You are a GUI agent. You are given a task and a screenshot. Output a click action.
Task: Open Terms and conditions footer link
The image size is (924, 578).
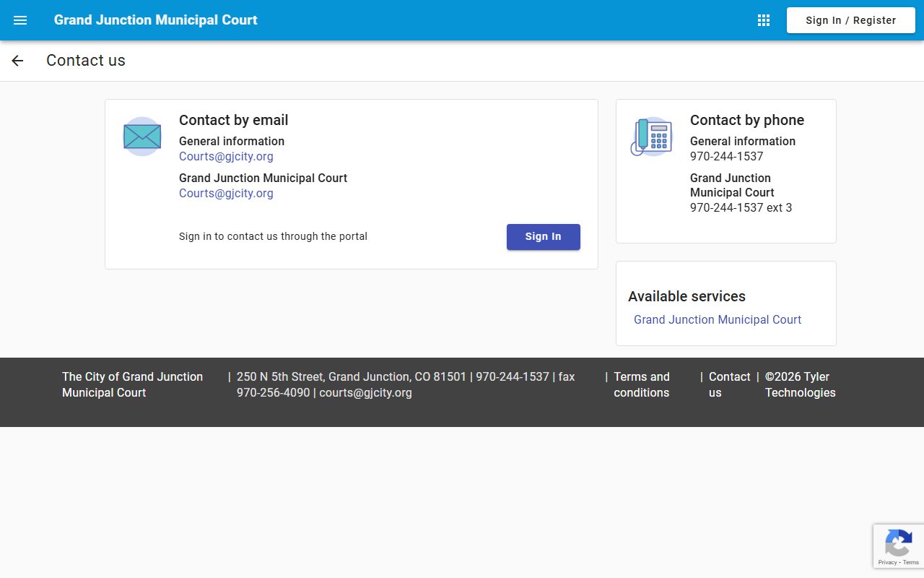tap(642, 384)
